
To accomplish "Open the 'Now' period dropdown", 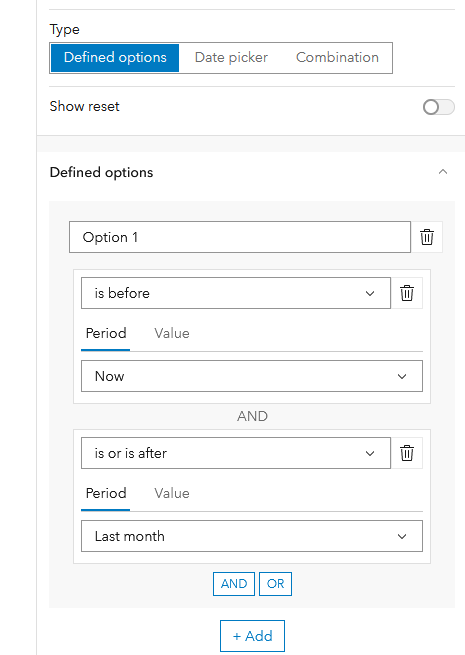I will click(x=252, y=376).
